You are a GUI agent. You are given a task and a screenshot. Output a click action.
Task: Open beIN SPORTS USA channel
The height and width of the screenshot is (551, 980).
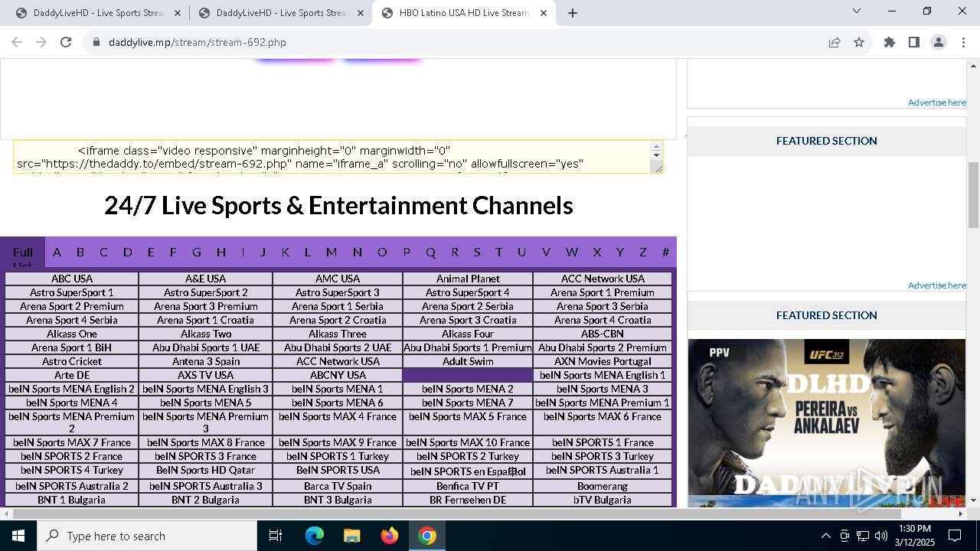[x=338, y=470]
